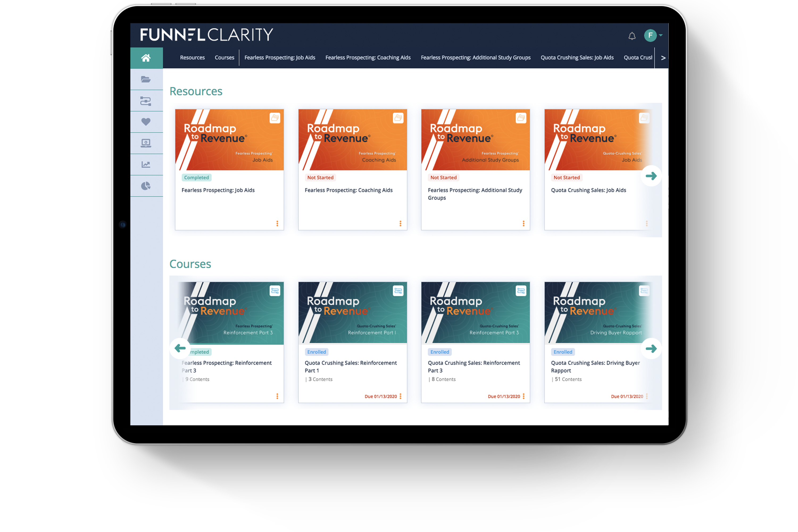Open options menu on Fearless Prospecting: Job Aids card
The height and width of the screenshot is (532, 798).
pos(277,223)
